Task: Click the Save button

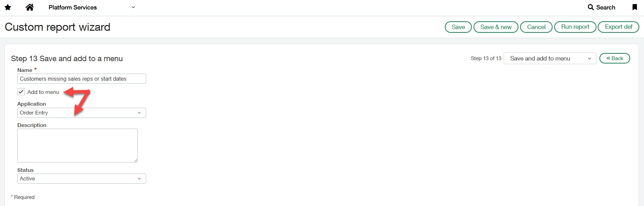Action: [x=458, y=27]
